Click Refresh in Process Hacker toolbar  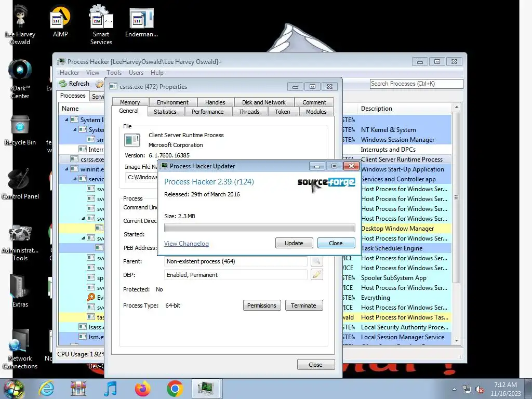pos(74,84)
